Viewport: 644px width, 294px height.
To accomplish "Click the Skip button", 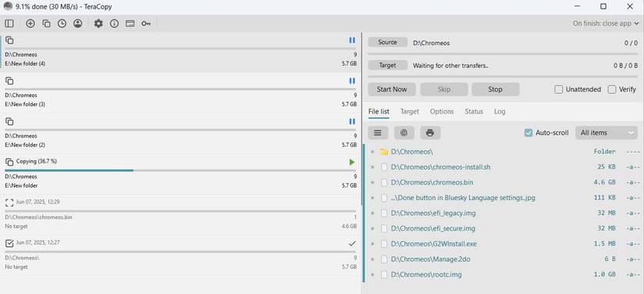I will 444,89.
